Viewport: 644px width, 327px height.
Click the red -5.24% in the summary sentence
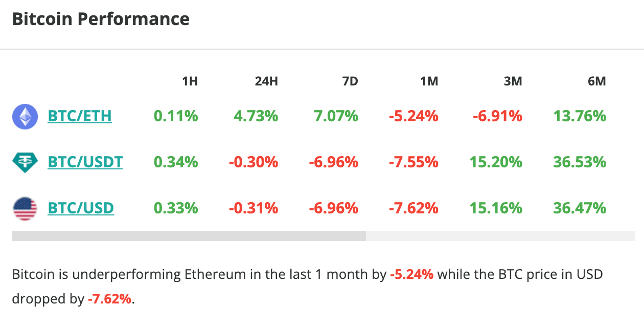pyautogui.click(x=411, y=275)
